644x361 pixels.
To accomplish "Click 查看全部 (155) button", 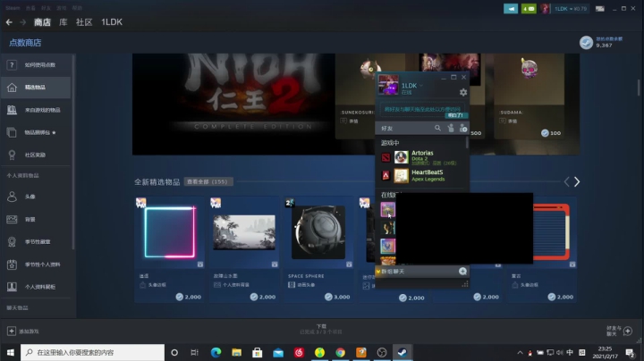I will coord(208,181).
